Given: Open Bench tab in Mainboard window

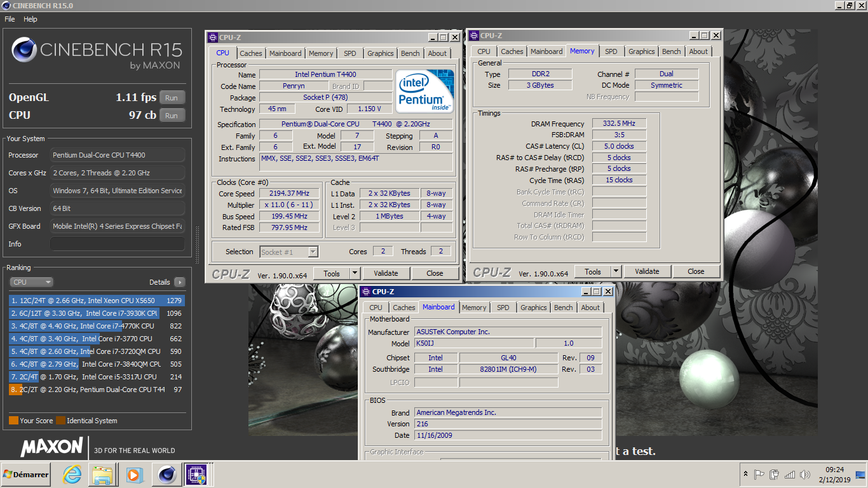Looking at the screenshot, I should point(564,308).
